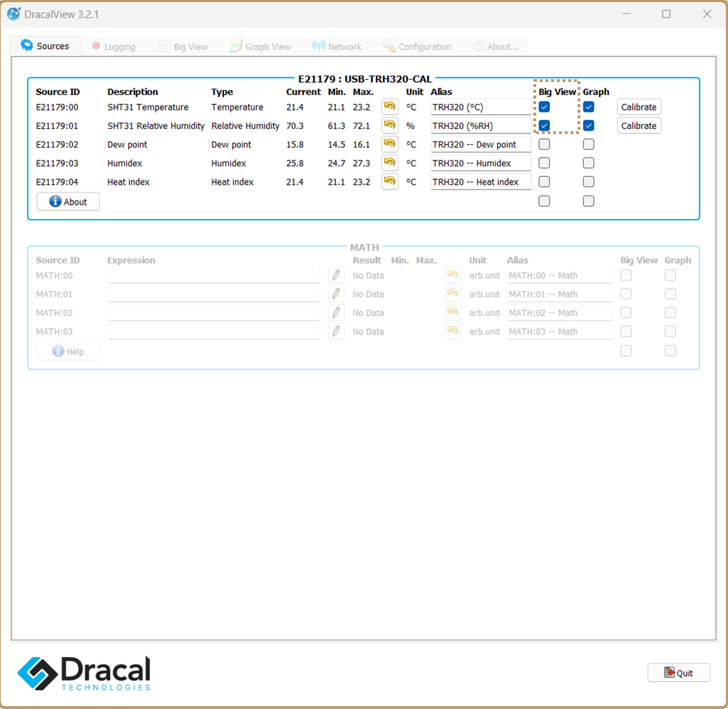Enable Graph for Dew point

[x=589, y=144]
